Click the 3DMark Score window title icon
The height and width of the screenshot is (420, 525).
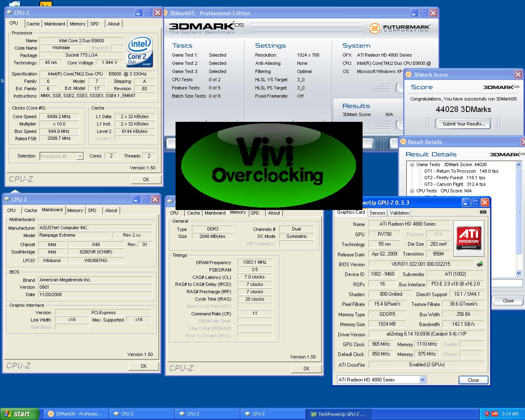409,75
